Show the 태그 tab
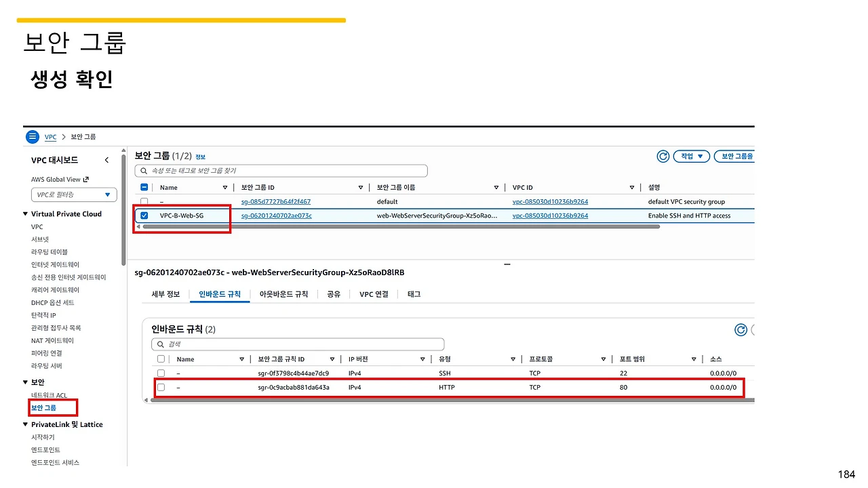 pos(414,294)
